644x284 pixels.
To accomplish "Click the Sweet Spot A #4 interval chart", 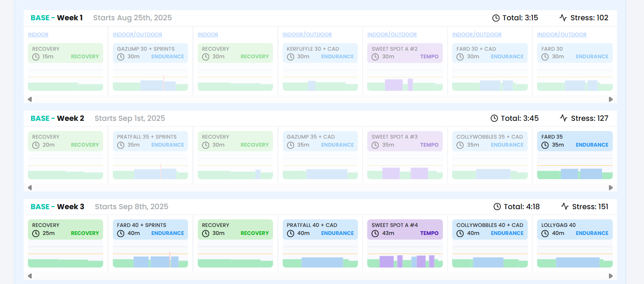I will [405, 258].
